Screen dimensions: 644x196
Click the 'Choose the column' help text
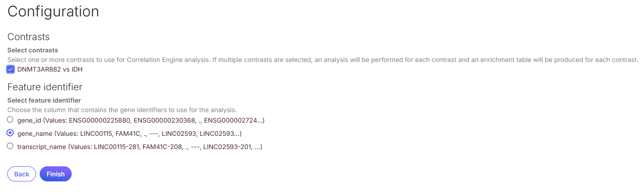(122, 110)
